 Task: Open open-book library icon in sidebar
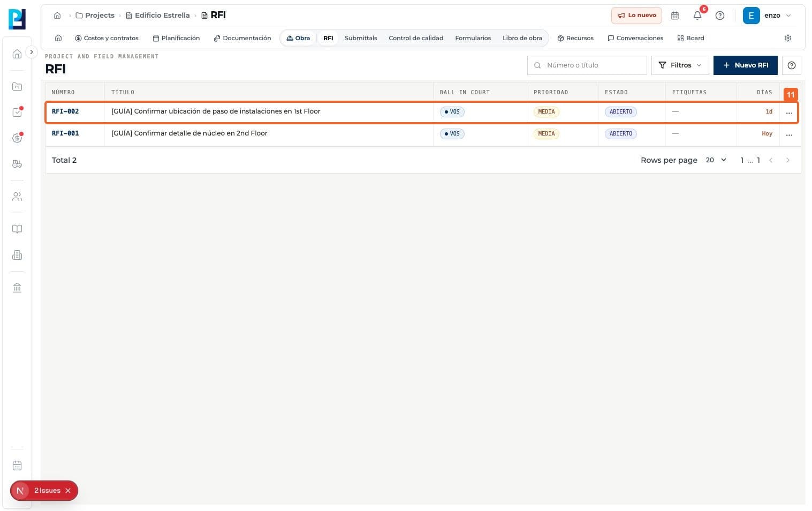point(17,229)
